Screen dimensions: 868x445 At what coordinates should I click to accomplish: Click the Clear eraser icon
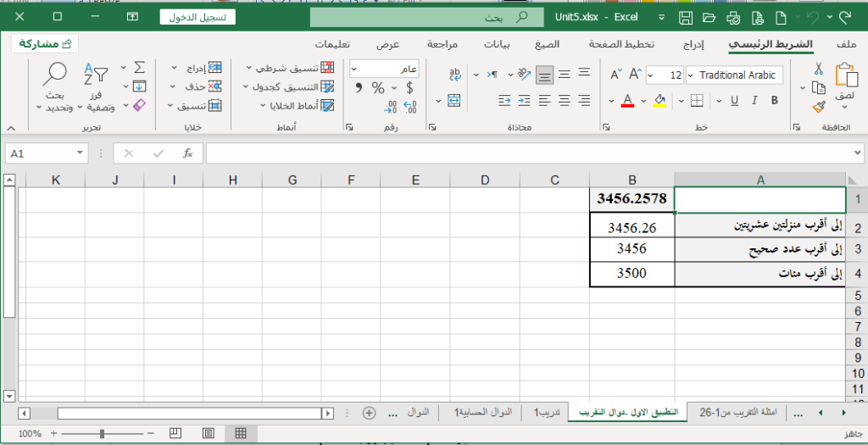[141, 105]
